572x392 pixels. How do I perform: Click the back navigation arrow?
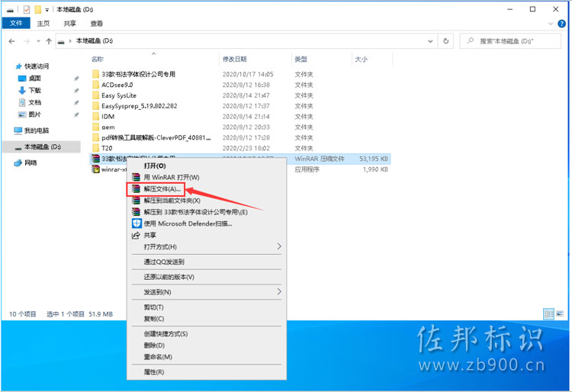pyautogui.click(x=11, y=41)
